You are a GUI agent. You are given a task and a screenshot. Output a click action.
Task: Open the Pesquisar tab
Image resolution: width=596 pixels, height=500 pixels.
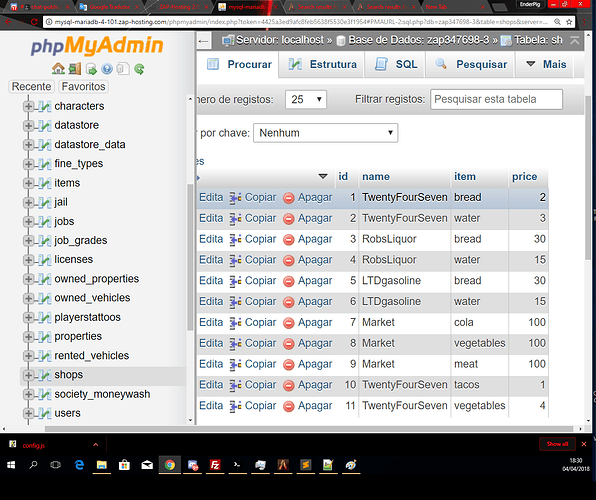(x=471, y=65)
